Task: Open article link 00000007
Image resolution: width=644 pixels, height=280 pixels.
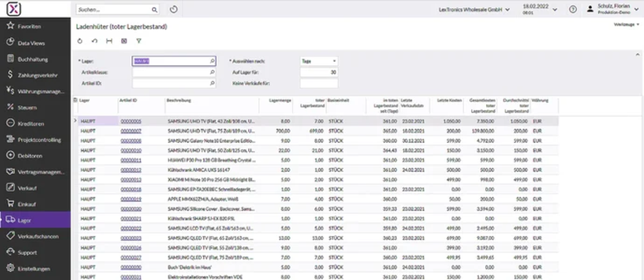Action: pyautogui.click(x=131, y=131)
